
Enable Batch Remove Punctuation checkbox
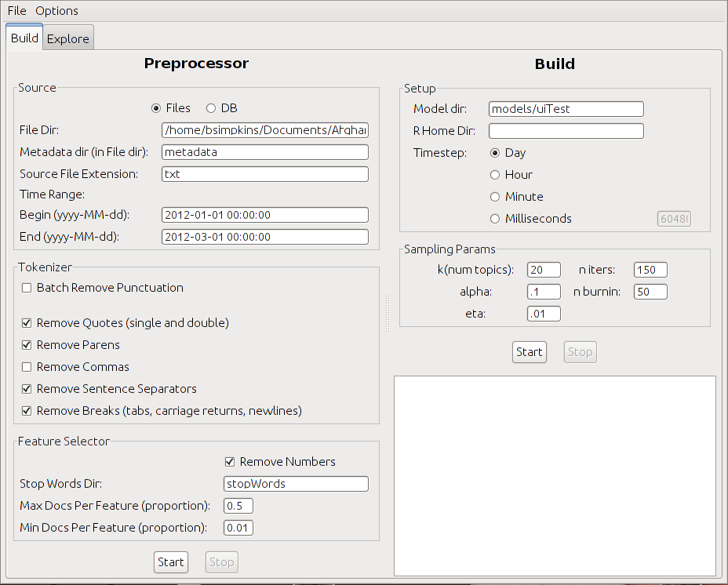[27, 288]
